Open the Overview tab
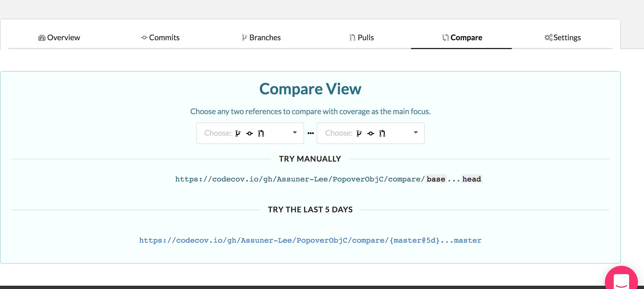Image resolution: width=644 pixels, height=289 pixels. [x=59, y=38]
